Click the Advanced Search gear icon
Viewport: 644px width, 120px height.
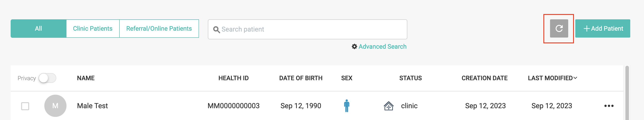(x=354, y=47)
